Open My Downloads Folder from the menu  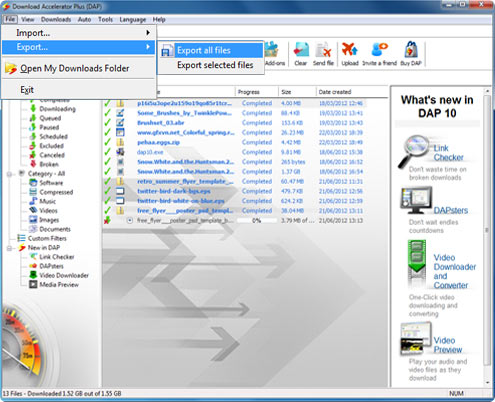click(x=79, y=68)
